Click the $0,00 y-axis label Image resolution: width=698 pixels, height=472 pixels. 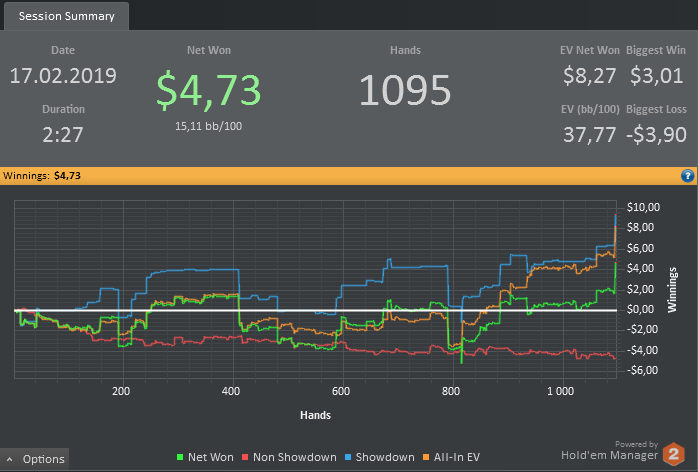point(643,309)
